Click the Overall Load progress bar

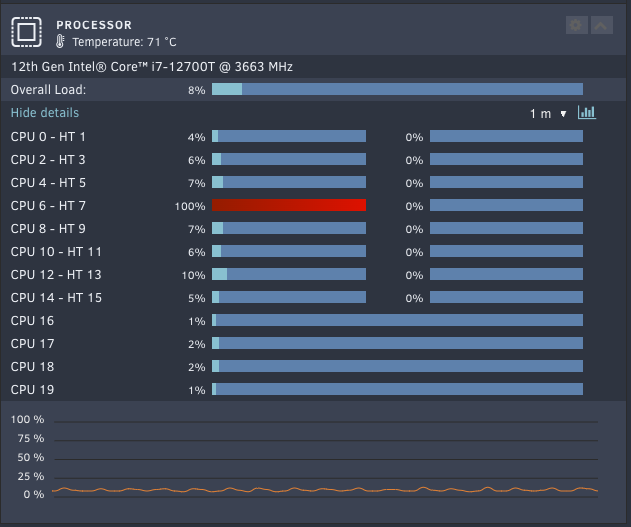pyautogui.click(x=397, y=89)
